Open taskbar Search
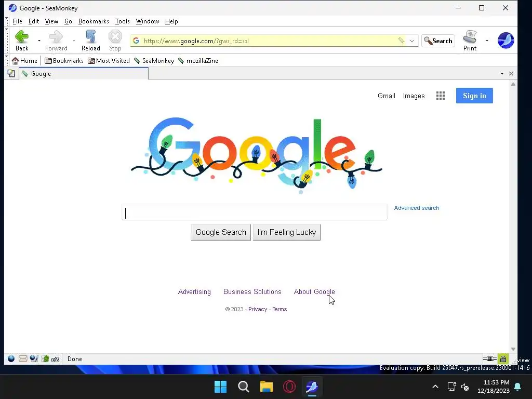Viewport: 532px width, 399px height. pos(243,387)
